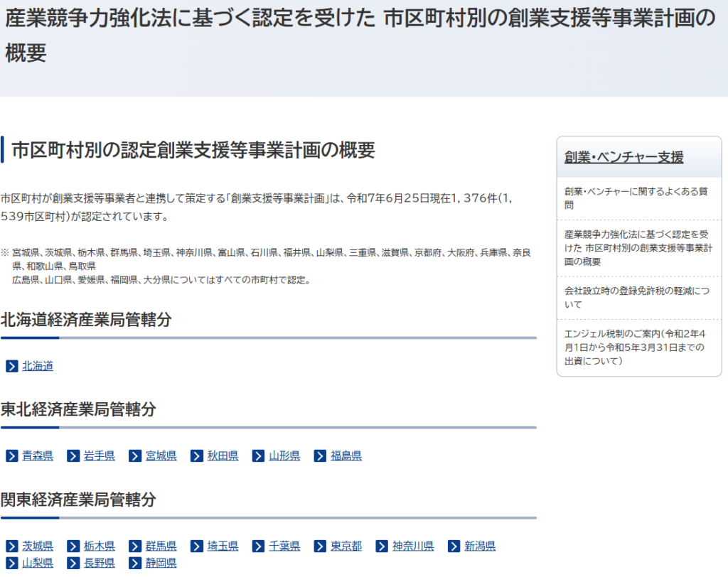
Task: Open the 山梨県 link
Action: 38,563
